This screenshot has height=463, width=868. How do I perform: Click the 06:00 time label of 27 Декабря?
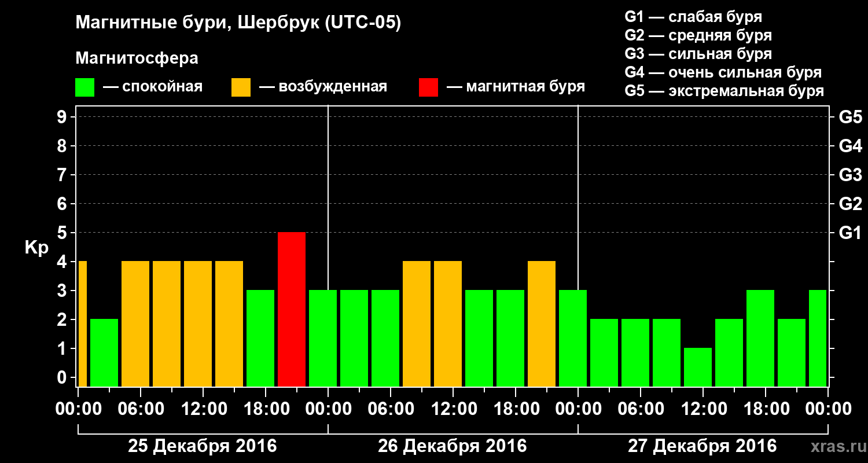pos(640,409)
